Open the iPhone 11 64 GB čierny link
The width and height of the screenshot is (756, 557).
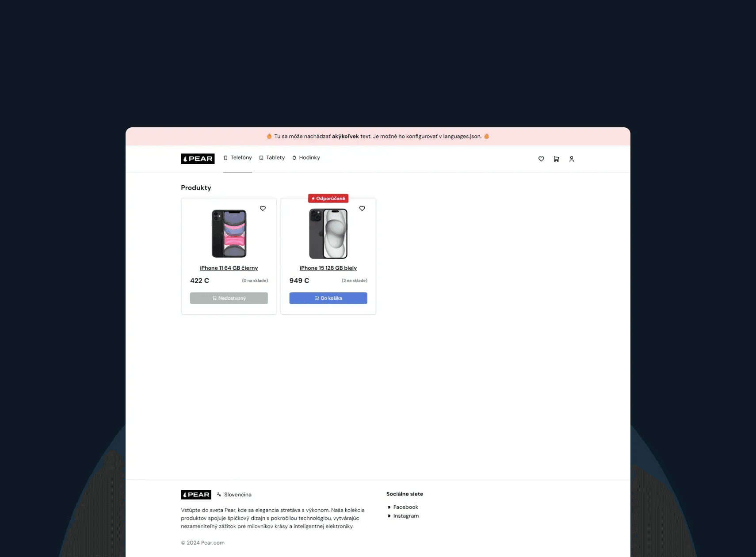(229, 268)
